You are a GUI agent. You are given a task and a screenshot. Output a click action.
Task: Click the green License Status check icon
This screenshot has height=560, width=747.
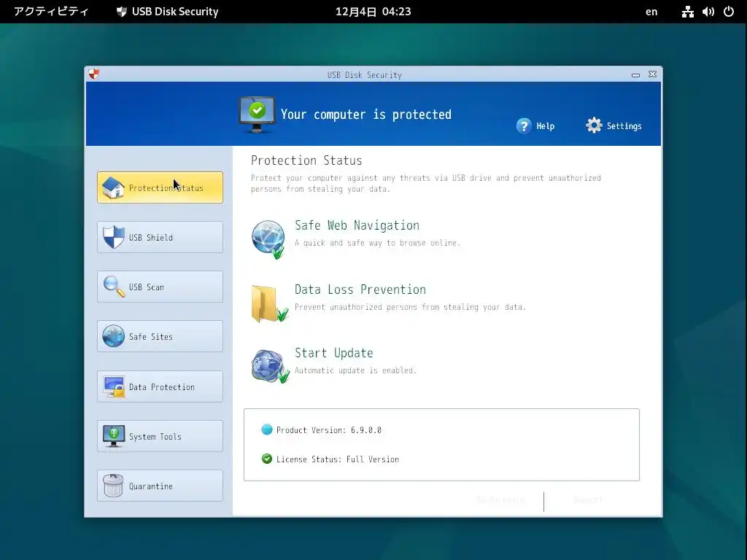click(267, 459)
